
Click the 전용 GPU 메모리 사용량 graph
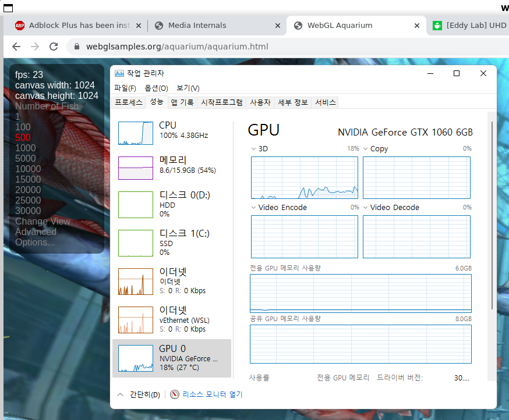coord(360,294)
